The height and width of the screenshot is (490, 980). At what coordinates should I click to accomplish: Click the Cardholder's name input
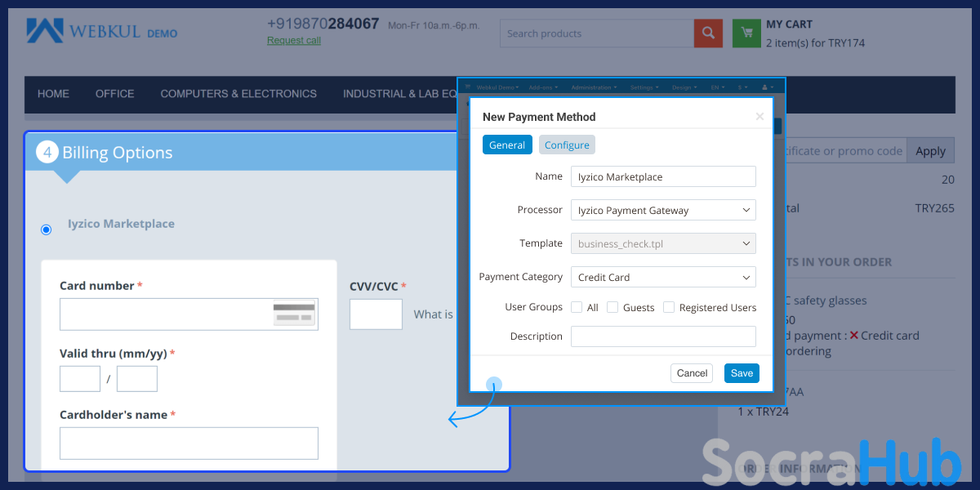coord(189,443)
